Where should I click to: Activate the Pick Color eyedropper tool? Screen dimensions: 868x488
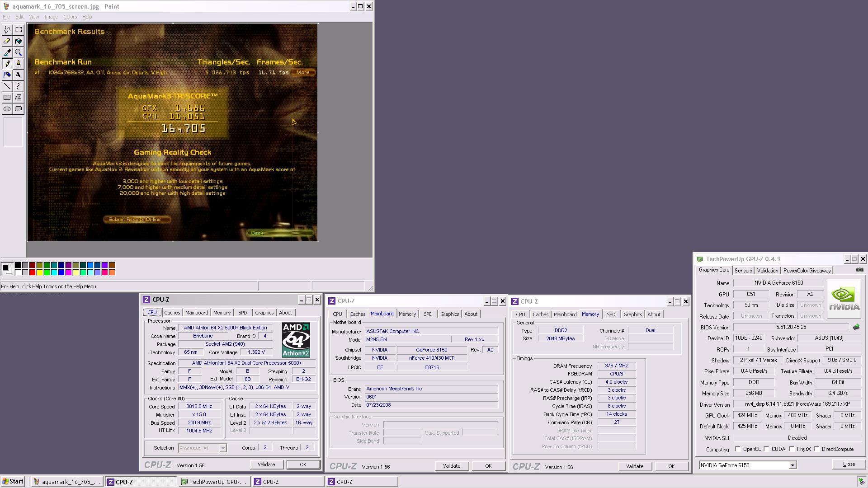point(7,52)
